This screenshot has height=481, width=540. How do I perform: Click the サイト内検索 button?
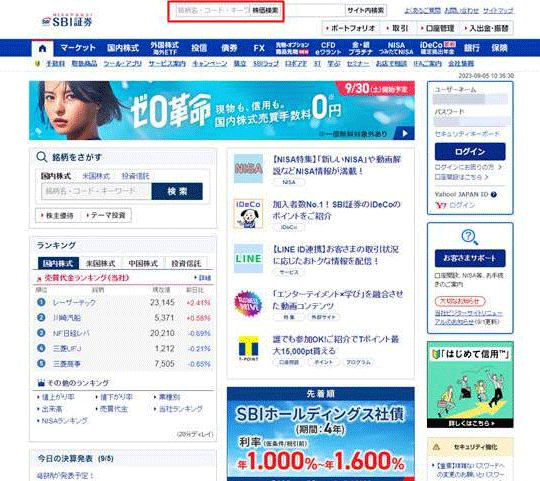click(365, 10)
